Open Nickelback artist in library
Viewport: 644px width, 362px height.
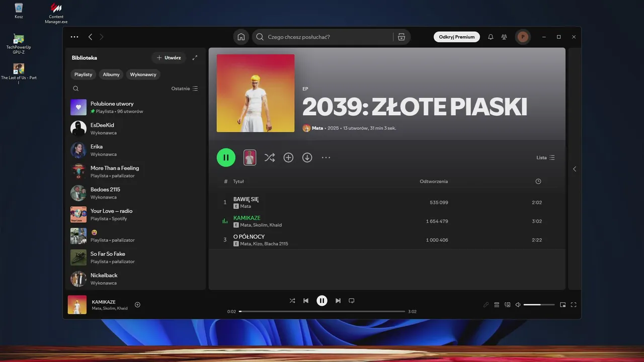point(136,279)
